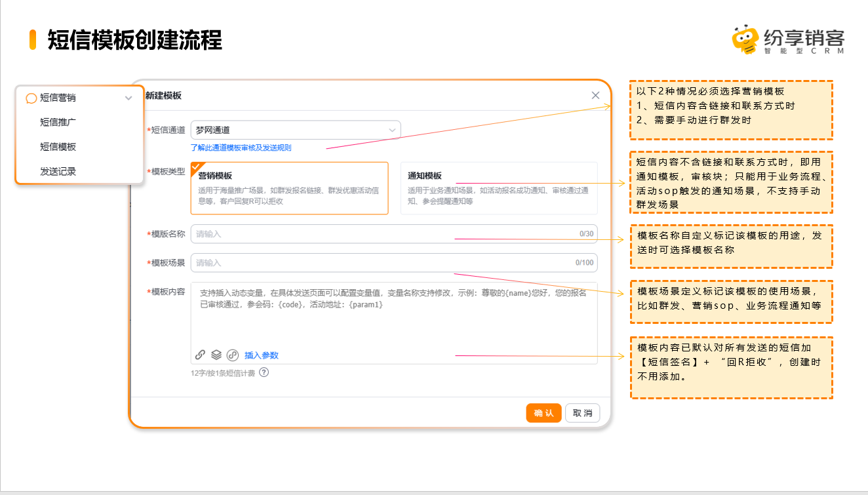Click the stacked layers icon in content toolbar
The image size is (868, 495).
(216, 355)
